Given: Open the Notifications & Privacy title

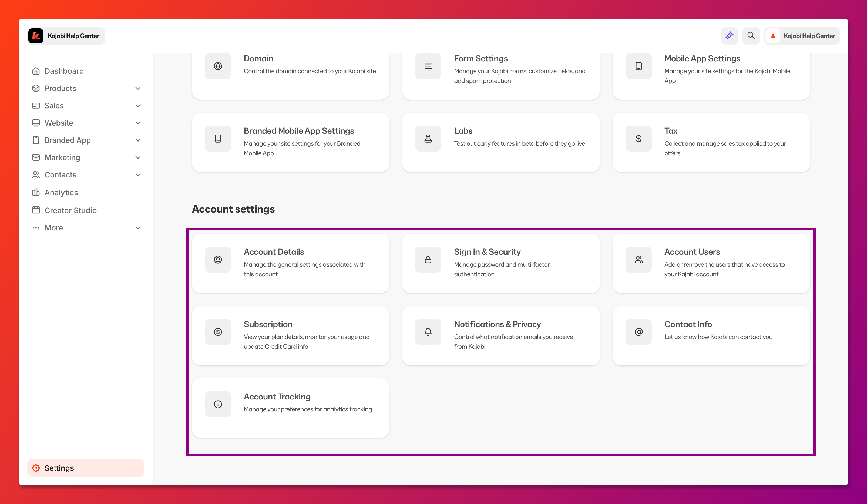Looking at the screenshot, I should (x=497, y=324).
